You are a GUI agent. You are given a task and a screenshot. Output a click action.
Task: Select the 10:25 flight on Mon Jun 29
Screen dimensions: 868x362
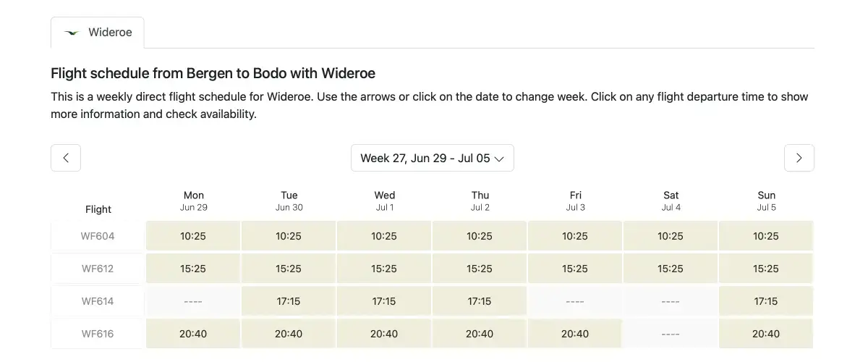click(193, 236)
